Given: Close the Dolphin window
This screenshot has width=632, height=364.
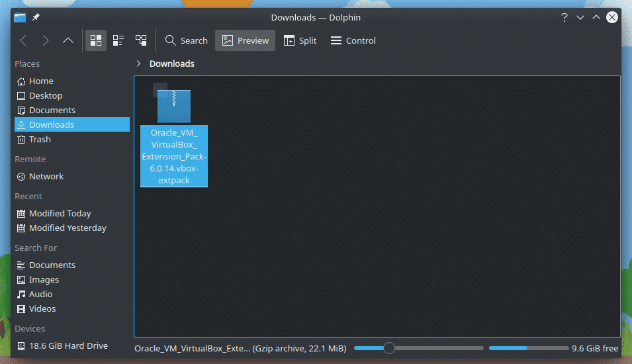Looking at the screenshot, I should [612, 17].
